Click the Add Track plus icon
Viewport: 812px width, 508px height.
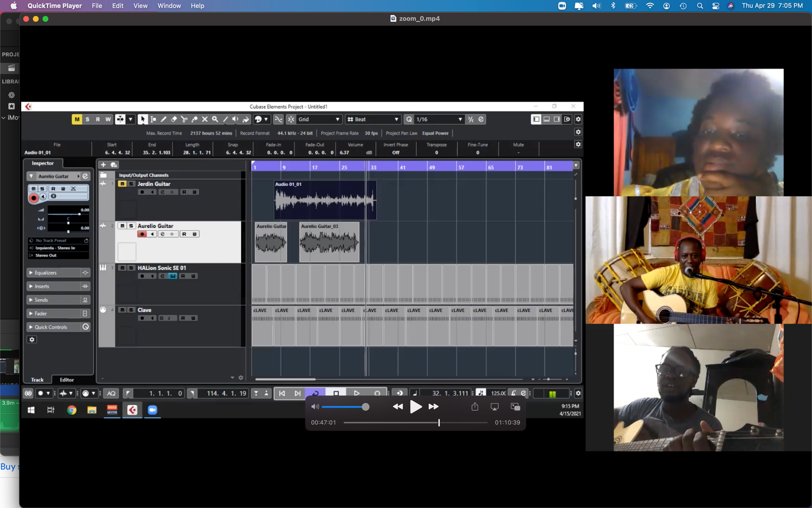[103, 165]
